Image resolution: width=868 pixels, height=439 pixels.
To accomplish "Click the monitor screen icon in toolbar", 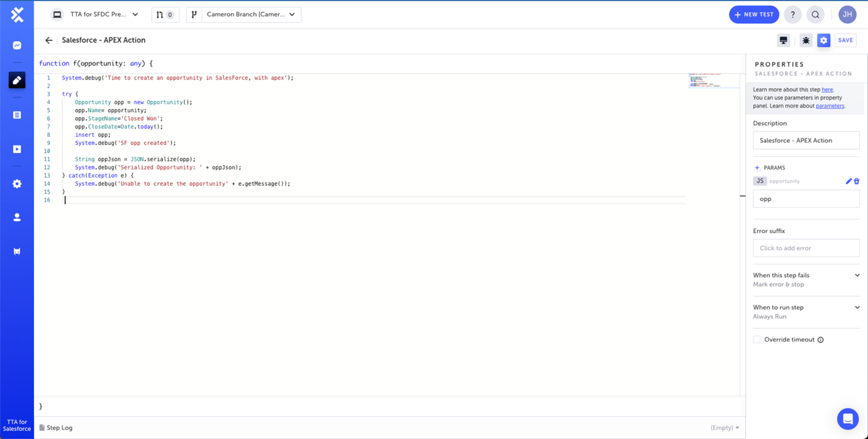I will click(x=783, y=40).
